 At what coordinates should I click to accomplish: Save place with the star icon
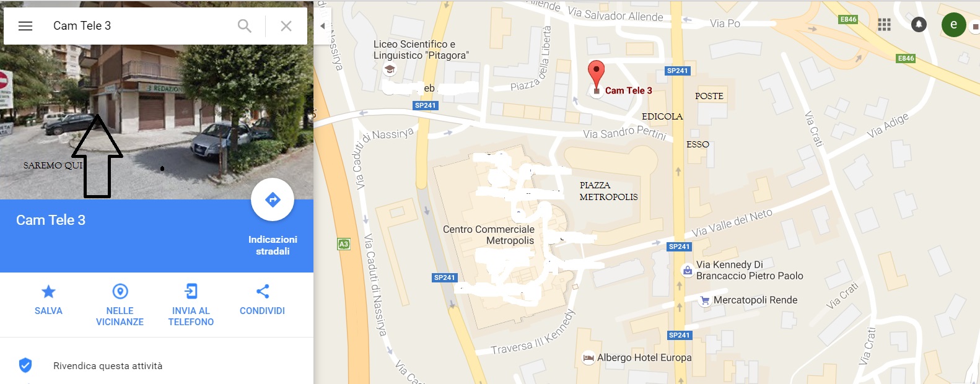click(x=48, y=291)
